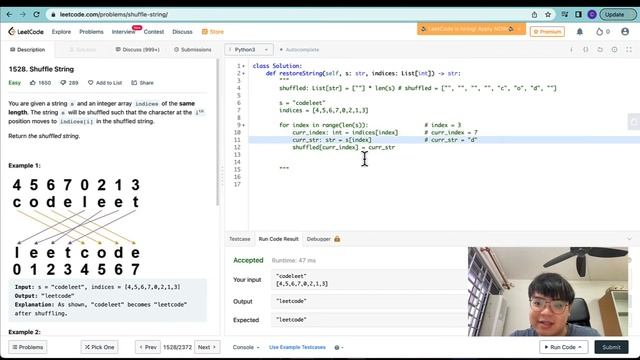Image resolution: width=640 pixels, height=360 pixels.
Task: Click the curly braces format icon
Action: pos(586,49)
